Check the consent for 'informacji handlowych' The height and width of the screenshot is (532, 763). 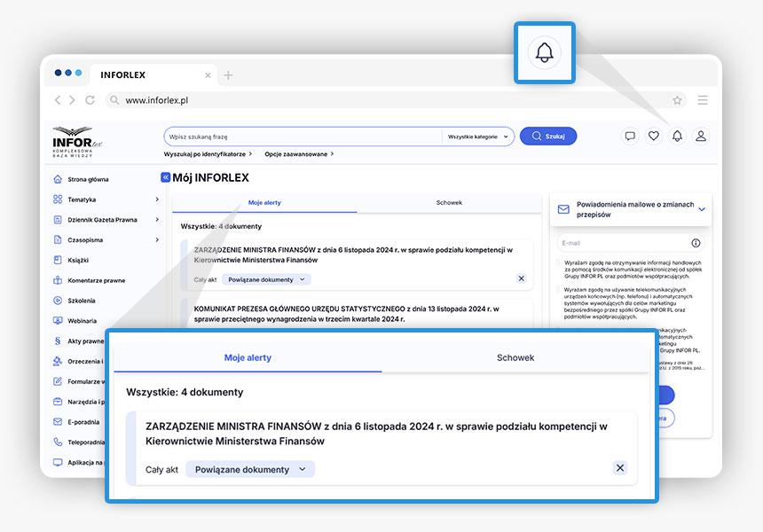[x=559, y=263]
